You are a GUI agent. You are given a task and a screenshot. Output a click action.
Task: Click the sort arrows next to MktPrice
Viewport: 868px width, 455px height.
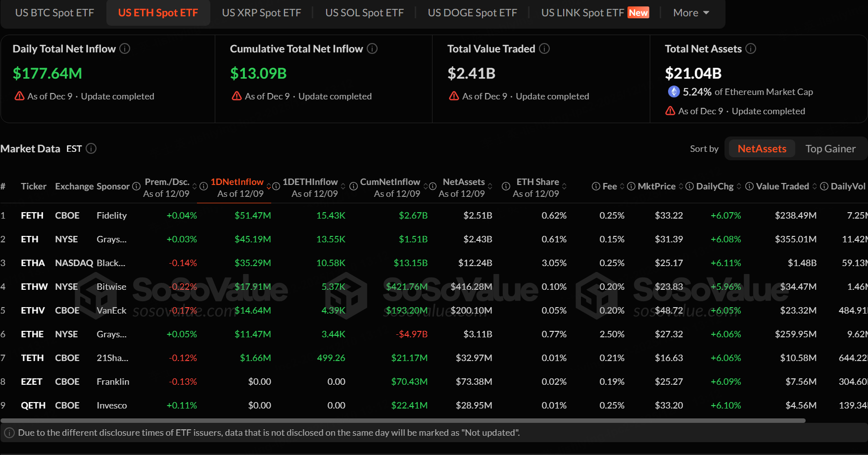click(681, 186)
